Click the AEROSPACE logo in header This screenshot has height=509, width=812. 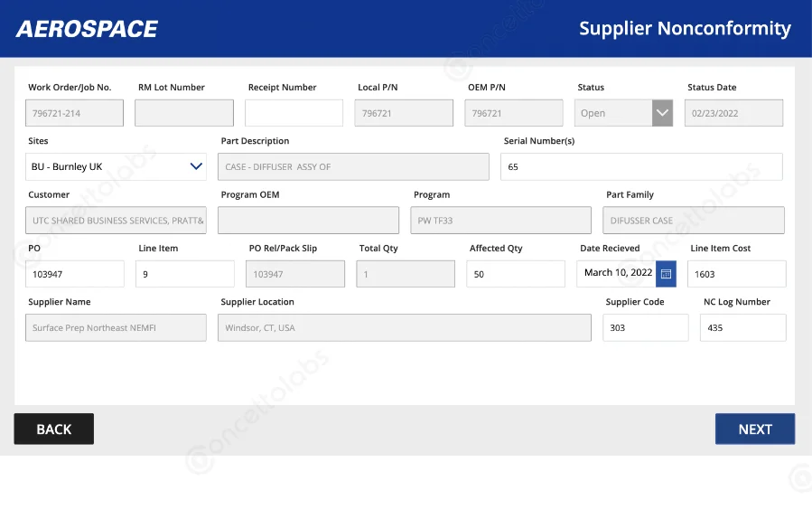pos(87,29)
